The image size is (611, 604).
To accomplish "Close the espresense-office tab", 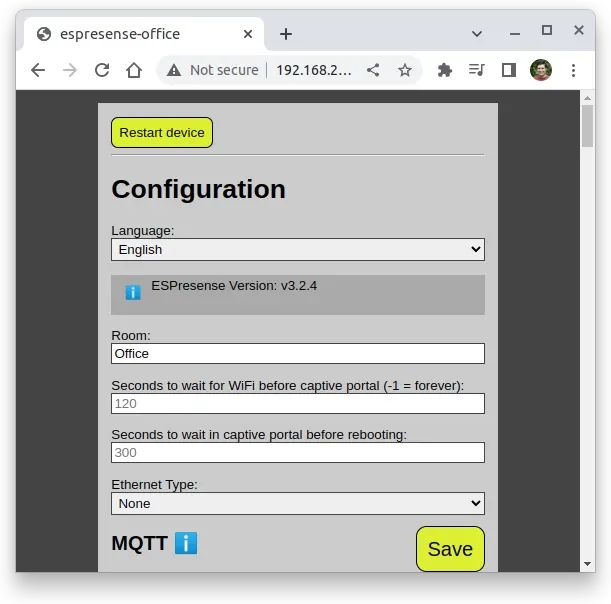I will (248, 34).
